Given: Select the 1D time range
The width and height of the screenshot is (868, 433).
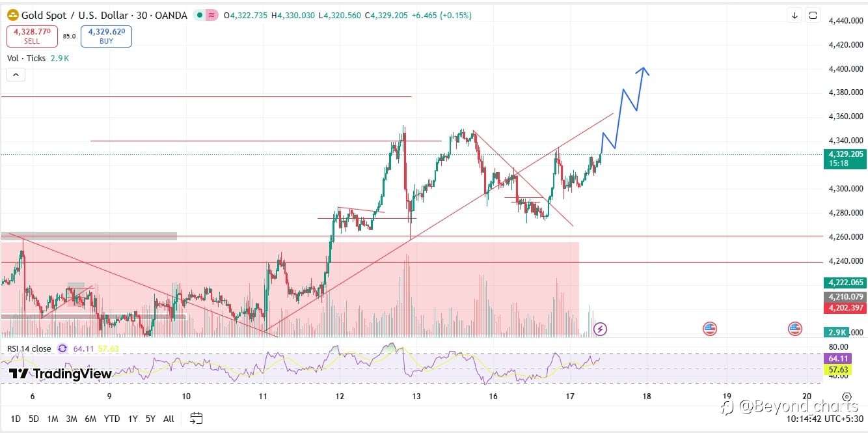Looking at the screenshot, I should click(x=16, y=419).
